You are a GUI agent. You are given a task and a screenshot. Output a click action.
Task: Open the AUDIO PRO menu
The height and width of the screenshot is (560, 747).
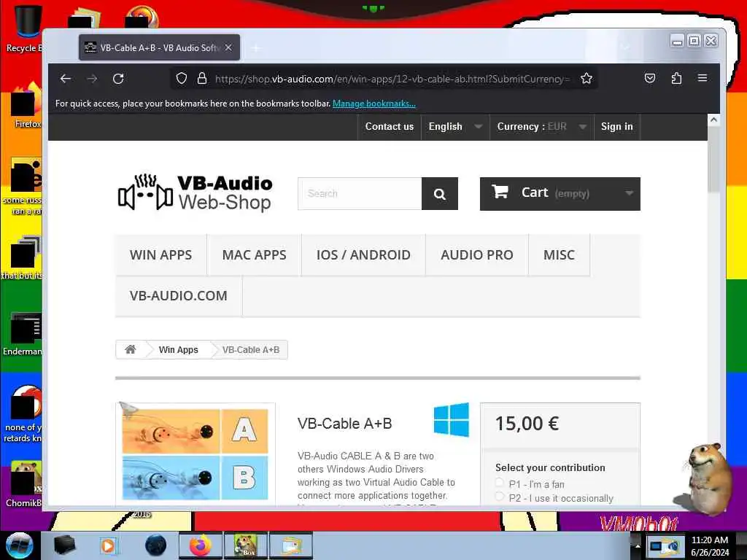click(x=477, y=254)
